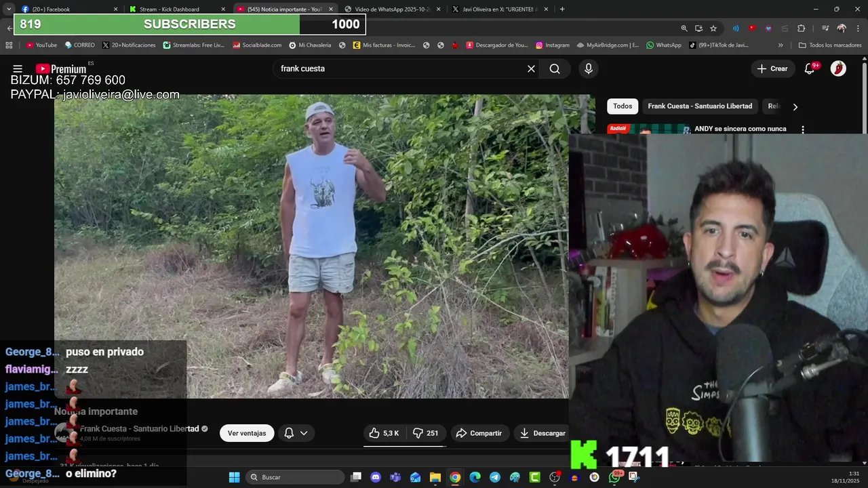
Task: Click the heart-shaped extension icon
Action: coord(768,28)
